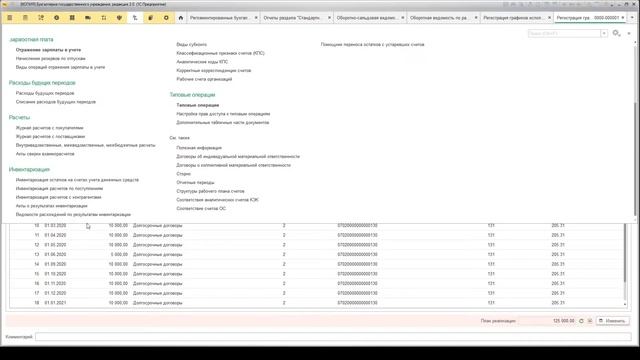
Task: Open 'Начисление резервов по отпускам' link
Action: [51, 58]
